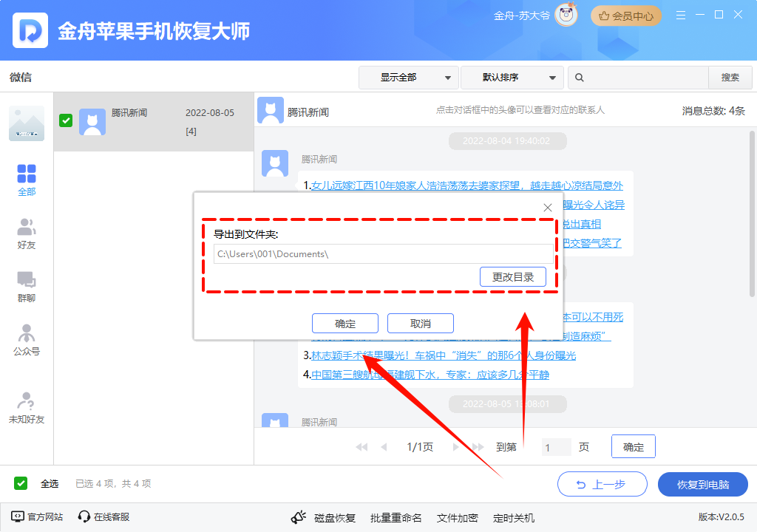Open 批量重命名 tool link
The width and height of the screenshot is (757, 532).
click(x=396, y=518)
